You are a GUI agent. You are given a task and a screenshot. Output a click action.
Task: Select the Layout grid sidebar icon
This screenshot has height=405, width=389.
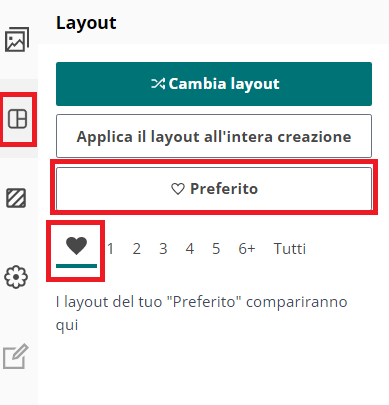pos(17,119)
